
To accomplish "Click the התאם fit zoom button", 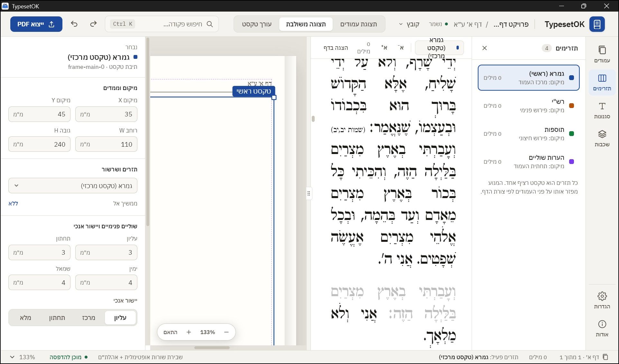I will tap(170, 332).
